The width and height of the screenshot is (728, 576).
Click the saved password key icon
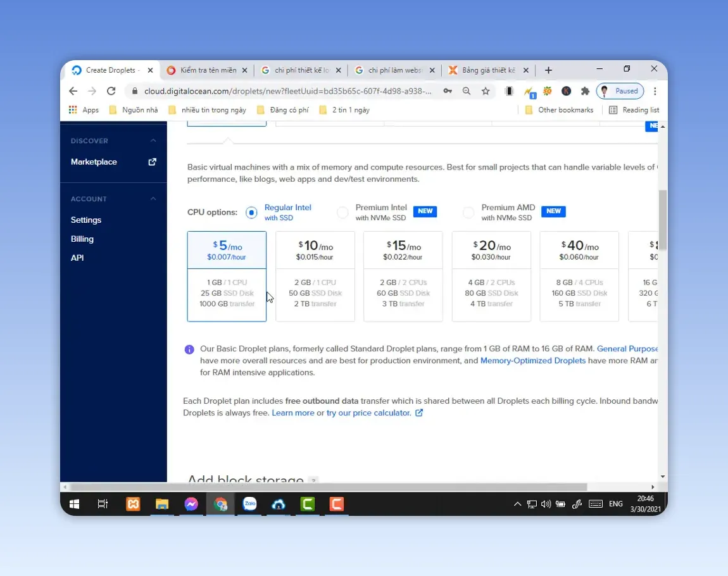(x=448, y=91)
